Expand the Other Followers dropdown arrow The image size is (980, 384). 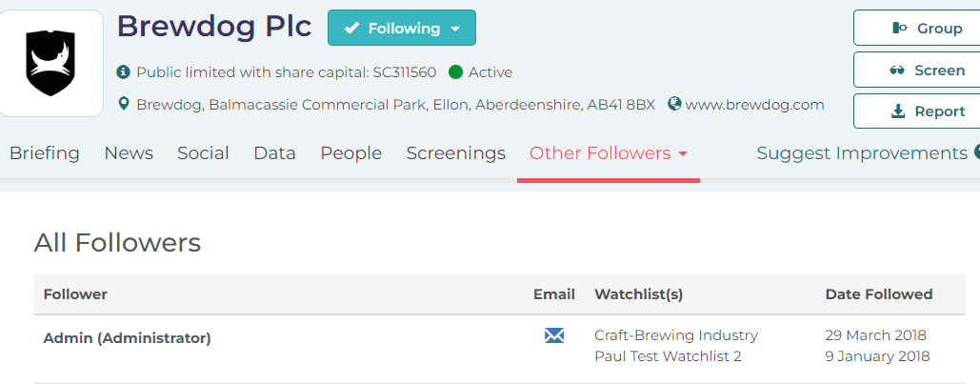click(683, 153)
